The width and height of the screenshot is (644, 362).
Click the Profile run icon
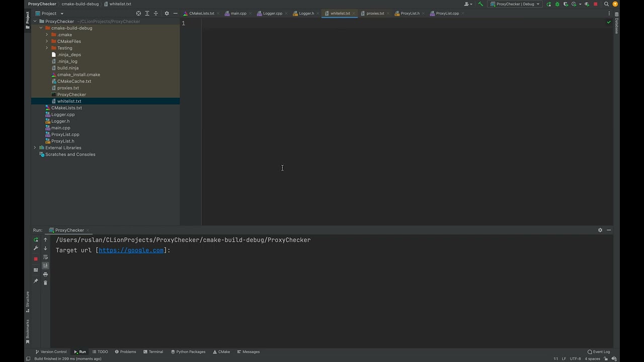[574, 4]
